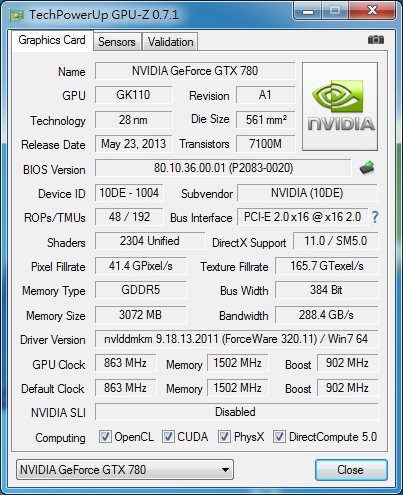Screen dimensions: 403x495
Task: Click the NVIDIA SLI label
Action: (58, 413)
